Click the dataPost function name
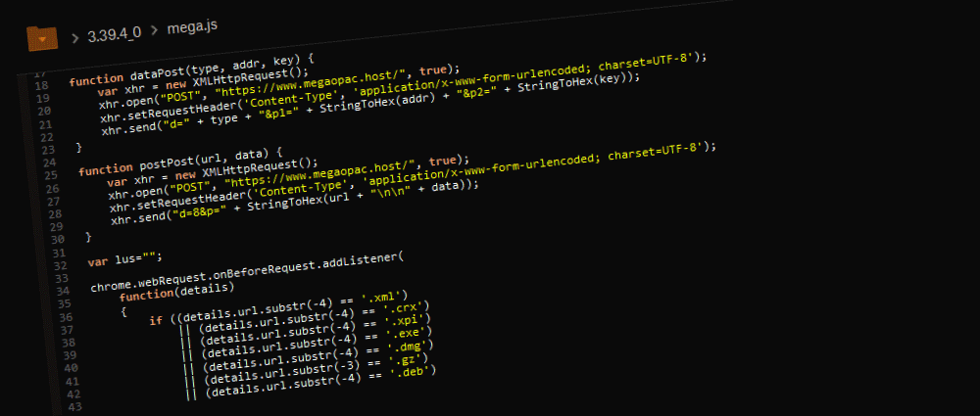 coord(155,75)
